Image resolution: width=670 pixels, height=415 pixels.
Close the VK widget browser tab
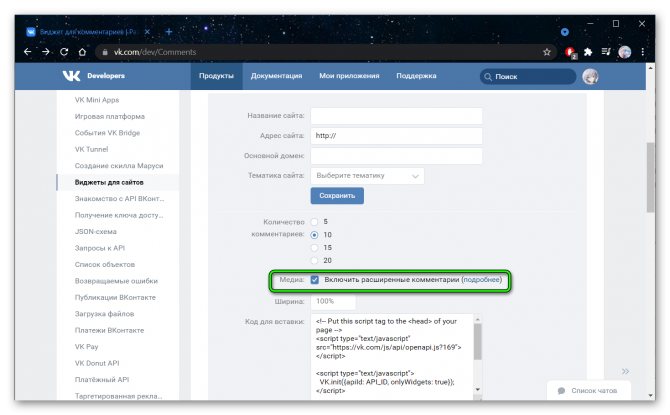click(147, 32)
